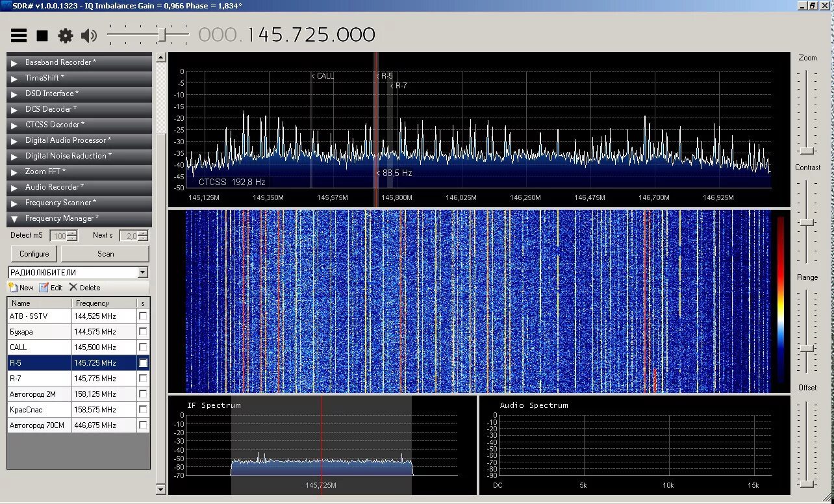Select the ATB - SSTV row

pos(79,316)
